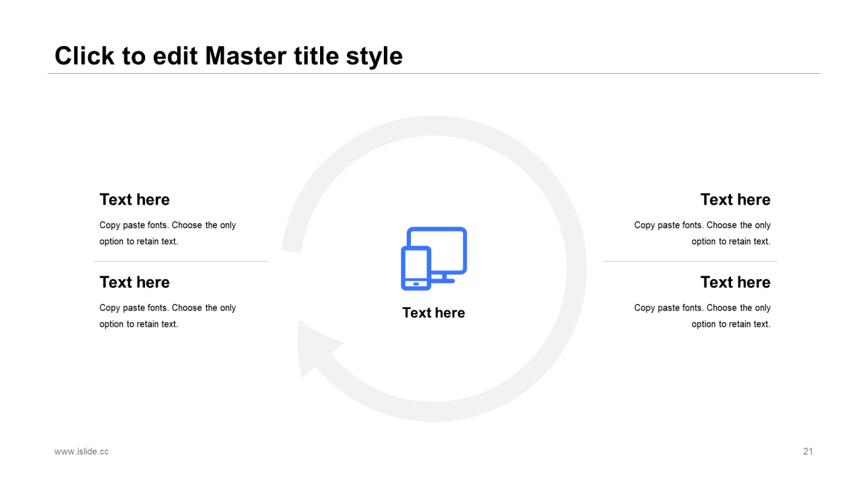This screenshot has height=488, width=868.
Task: Select the 'Click to edit Master title style' title
Action: tap(229, 56)
